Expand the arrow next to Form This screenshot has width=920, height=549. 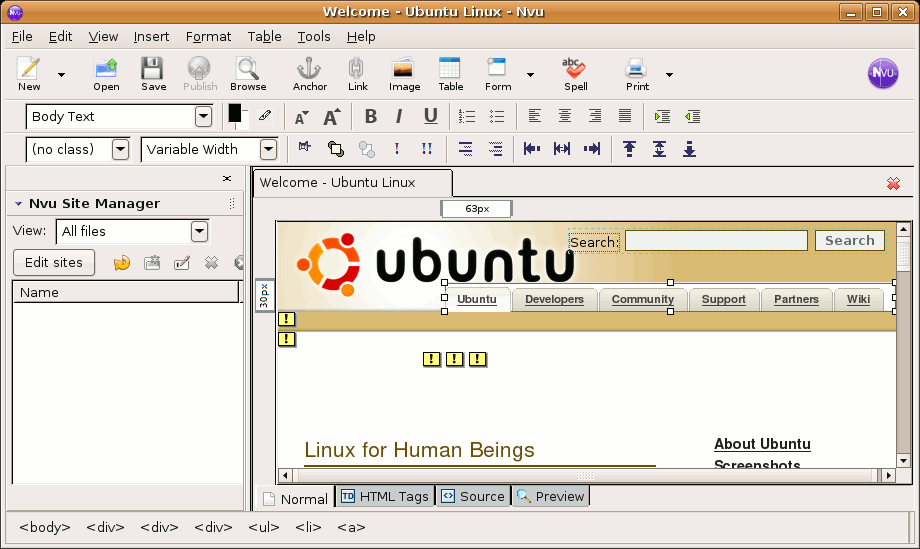[x=530, y=74]
